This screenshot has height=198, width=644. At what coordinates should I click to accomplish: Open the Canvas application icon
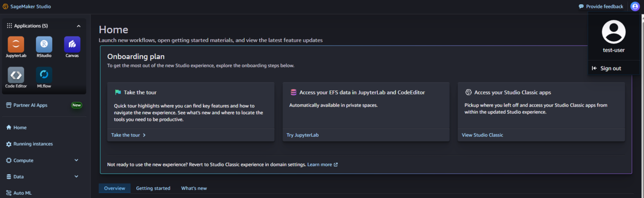pos(72,45)
